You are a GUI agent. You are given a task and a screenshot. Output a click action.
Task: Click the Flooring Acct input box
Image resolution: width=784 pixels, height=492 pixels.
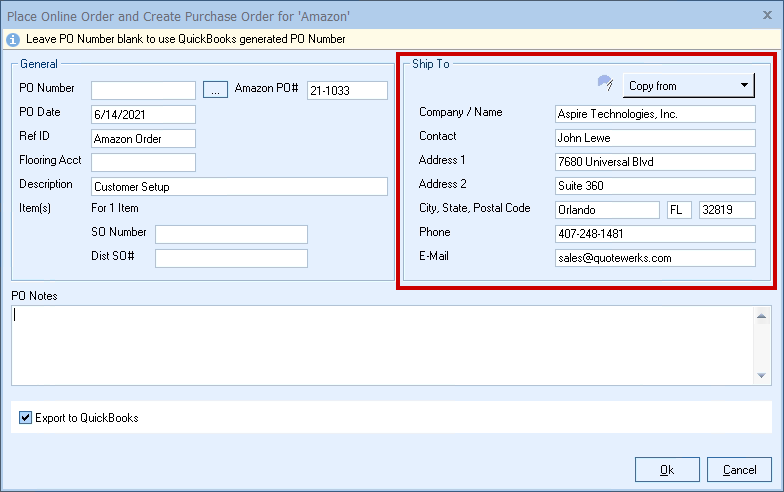pos(143,162)
